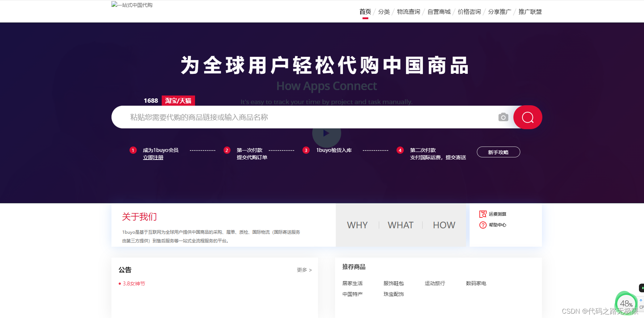Click step 4 第二次付款 text
The height and width of the screenshot is (318, 644).
click(423, 150)
